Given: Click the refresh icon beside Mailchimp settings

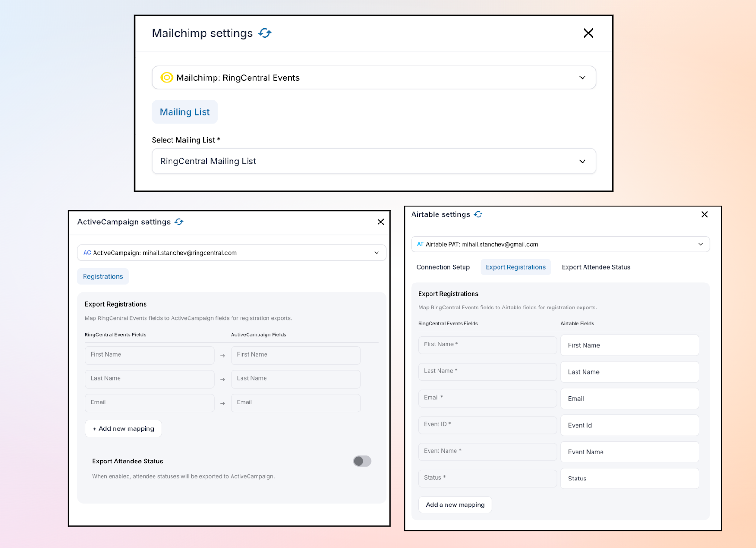Looking at the screenshot, I should coord(265,33).
